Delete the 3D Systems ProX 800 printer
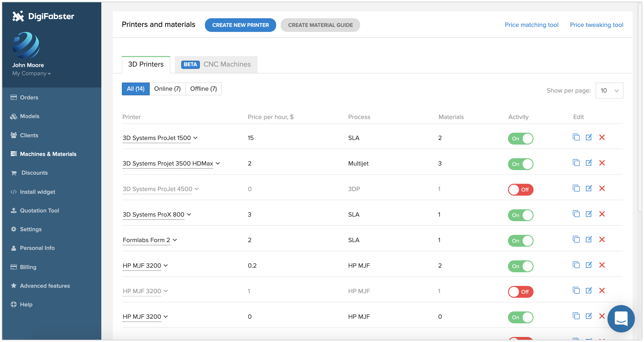This screenshot has height=342, width=644. 602,214
